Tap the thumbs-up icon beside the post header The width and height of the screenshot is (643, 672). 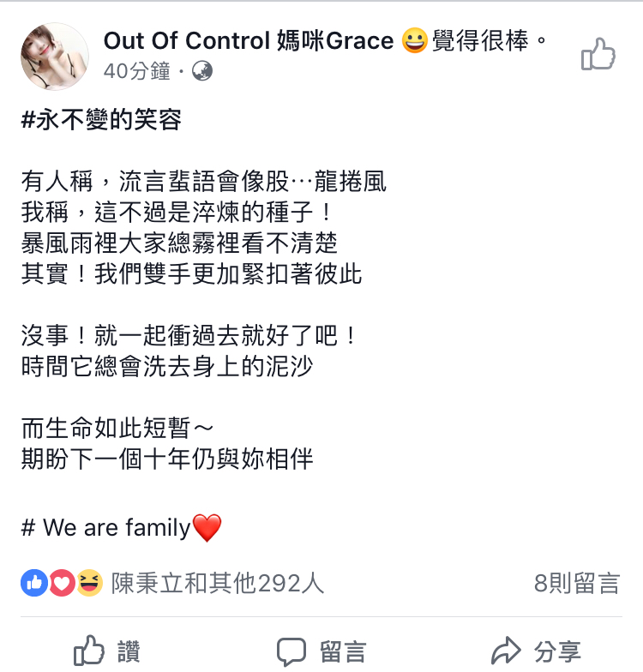[598, 55]
